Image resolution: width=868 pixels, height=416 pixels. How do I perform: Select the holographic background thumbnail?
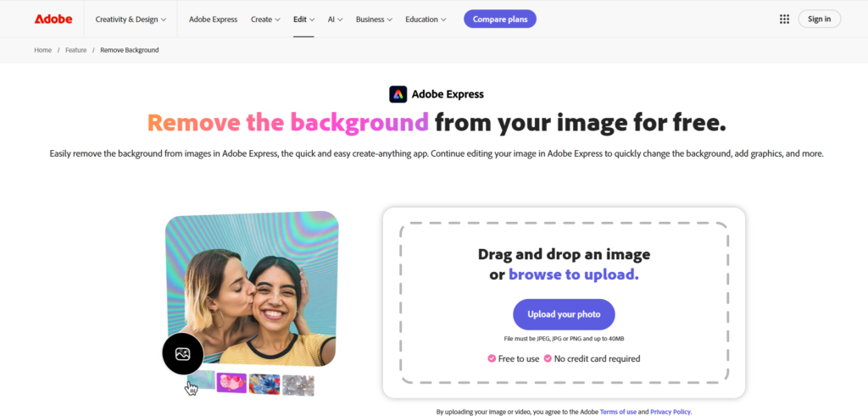[x=200, y=380]
